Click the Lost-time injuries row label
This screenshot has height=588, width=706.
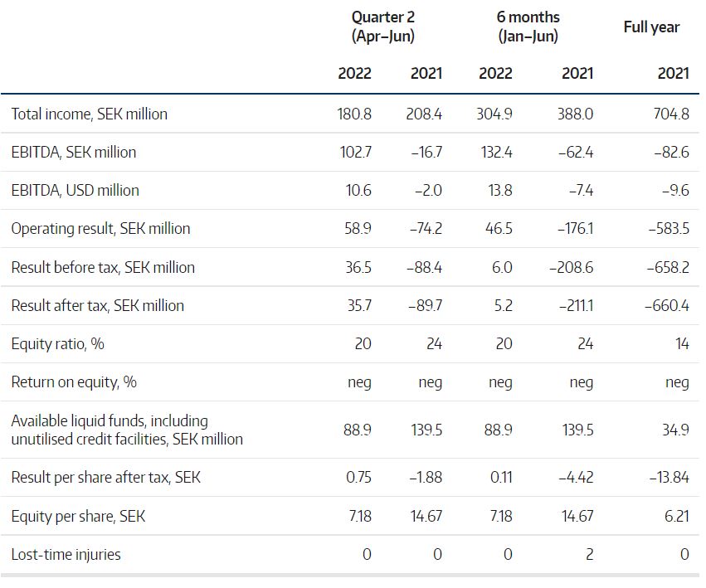click(66, 554)
